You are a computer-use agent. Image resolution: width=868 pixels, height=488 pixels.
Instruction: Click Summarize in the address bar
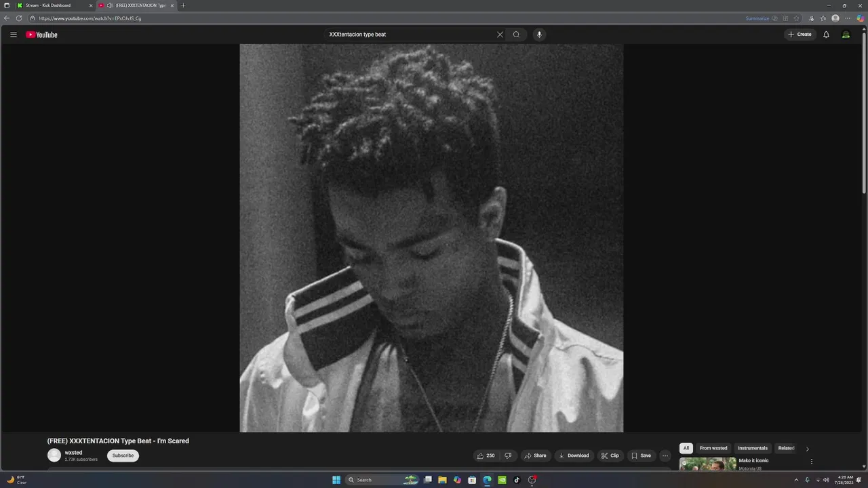coord(757,18)
